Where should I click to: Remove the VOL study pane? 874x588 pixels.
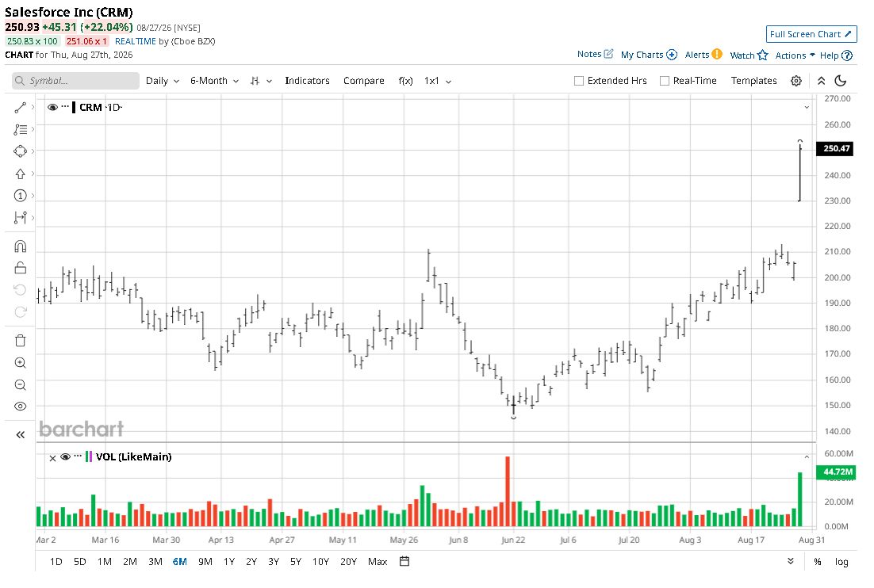(x=52, y=458)
